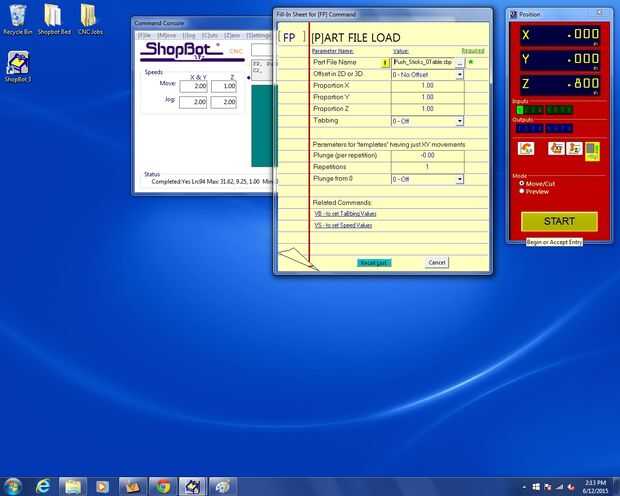Screen dimensions: 620x496
Task: Click the paint palette taskbar icon
Action: (x=222, y=486)
